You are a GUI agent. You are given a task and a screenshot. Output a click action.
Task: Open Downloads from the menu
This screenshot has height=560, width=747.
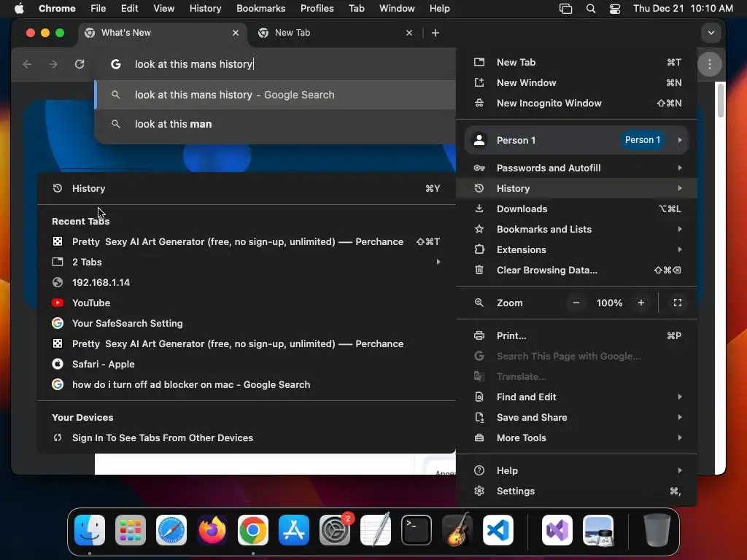(577, 209)
